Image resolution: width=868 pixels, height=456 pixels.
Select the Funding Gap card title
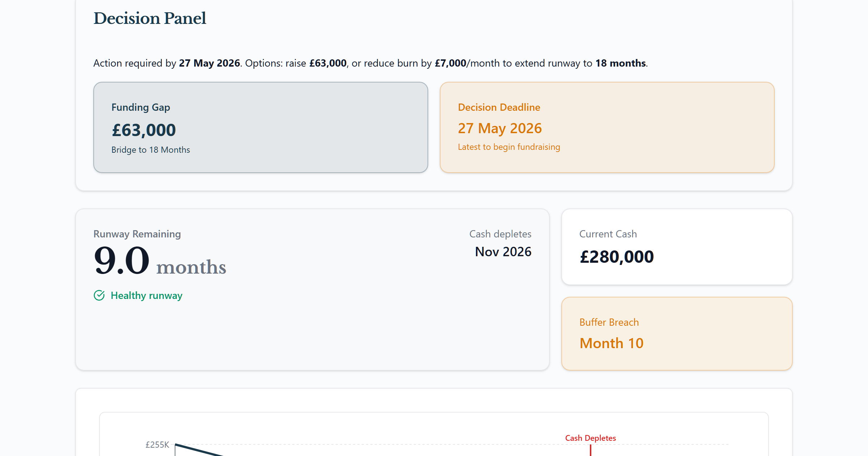tap(141, 107)
